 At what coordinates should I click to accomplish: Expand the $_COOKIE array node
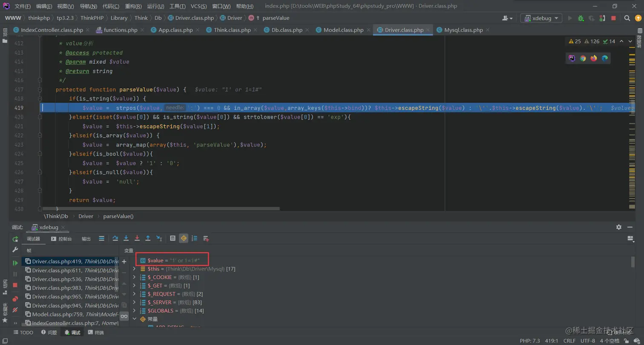click(x=135, y=277)
